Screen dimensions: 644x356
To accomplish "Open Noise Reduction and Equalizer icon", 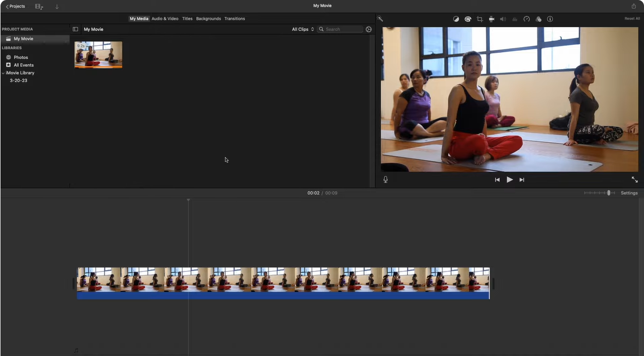I will [x=515, y=19].
